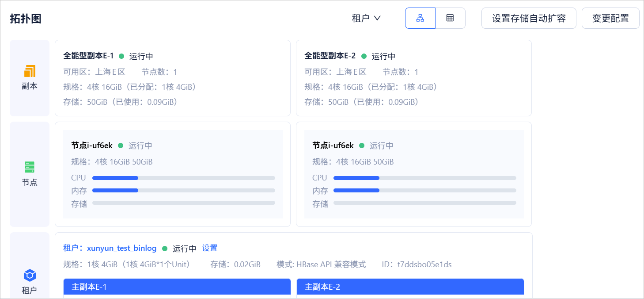Click 内存 usage bar in first node card
This screenshot has width=644, height=299.
[x=184, y=191]
